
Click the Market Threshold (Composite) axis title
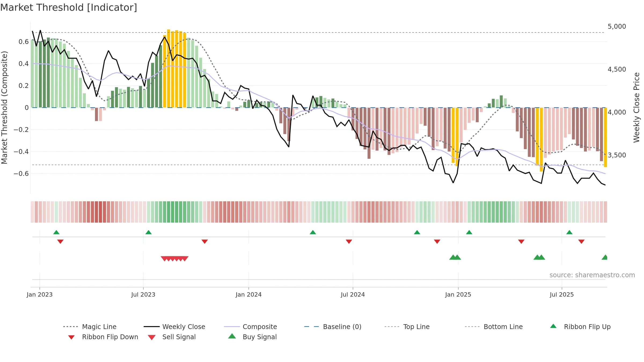click(x=4, y=108)
